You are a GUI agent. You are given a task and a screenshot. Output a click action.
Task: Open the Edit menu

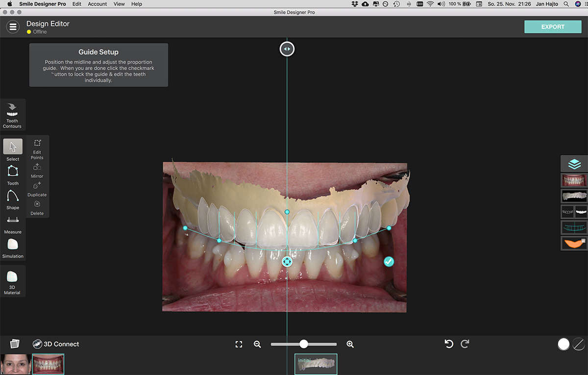[77, 4]
